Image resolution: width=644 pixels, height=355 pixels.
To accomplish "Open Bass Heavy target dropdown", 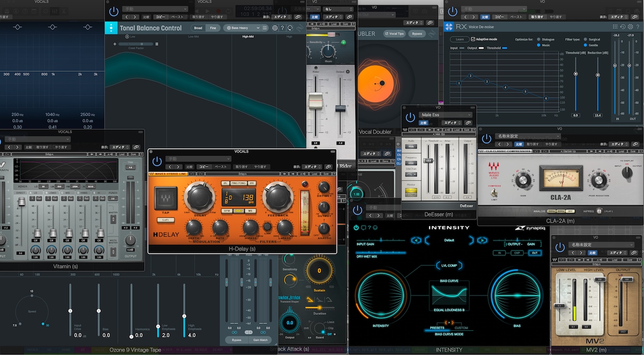I will [242, 28].
